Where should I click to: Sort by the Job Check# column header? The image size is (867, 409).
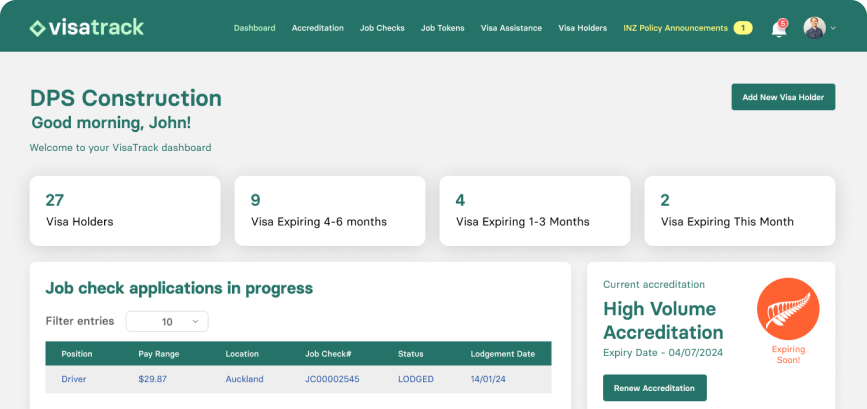click(328, 354)
